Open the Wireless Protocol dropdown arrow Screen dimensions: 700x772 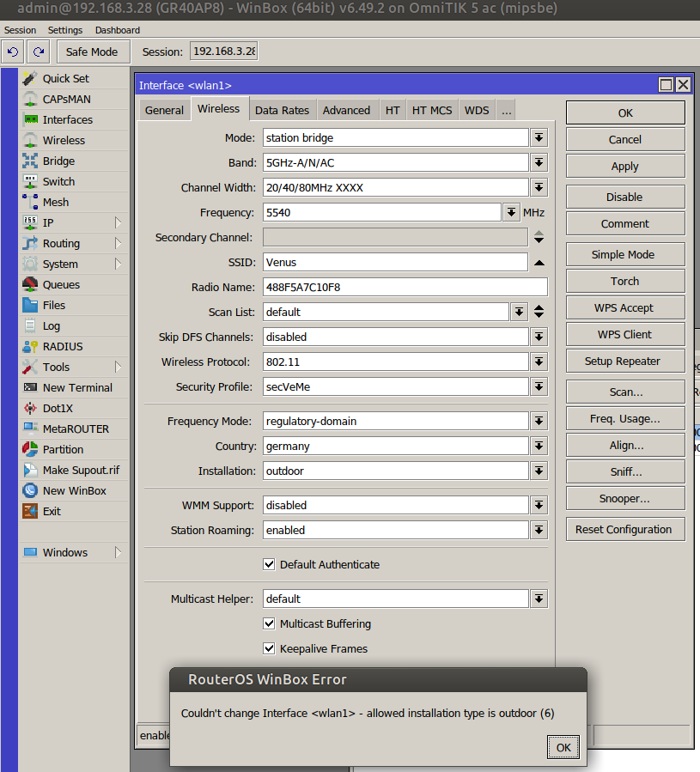tap(539, 362)
